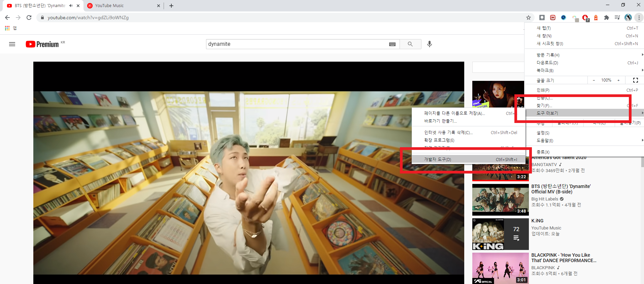Open the media control playlist icon

617,18
